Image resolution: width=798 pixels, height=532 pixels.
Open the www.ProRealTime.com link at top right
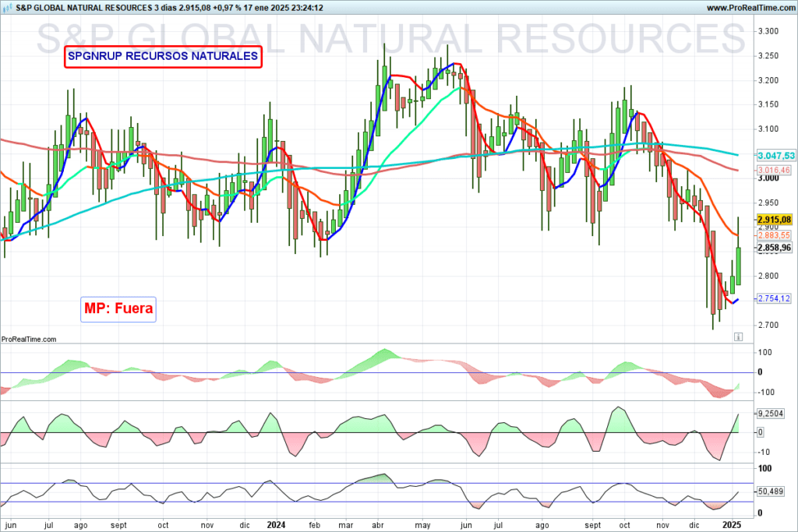[750, 8]
